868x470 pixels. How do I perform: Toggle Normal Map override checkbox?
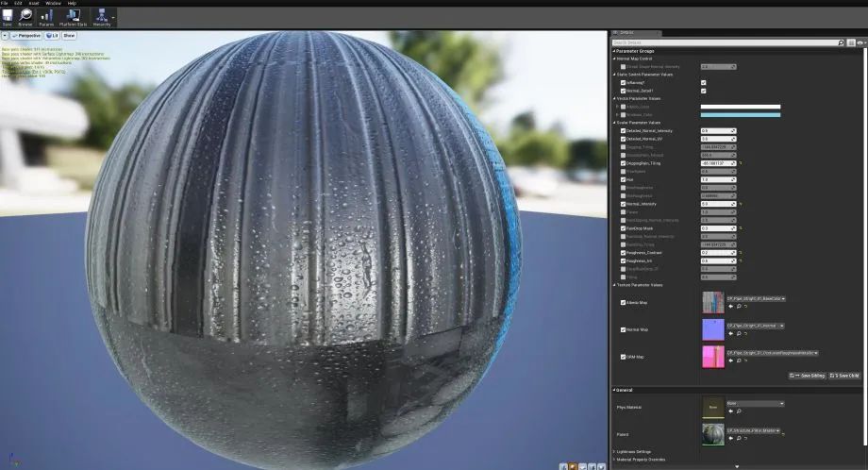623,329
